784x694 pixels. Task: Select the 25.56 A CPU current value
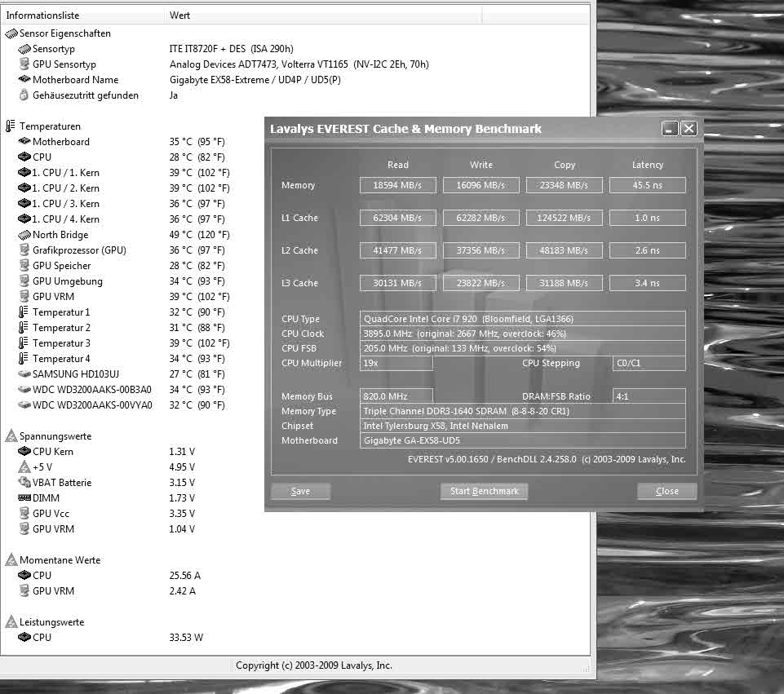[x=184, y=576]
